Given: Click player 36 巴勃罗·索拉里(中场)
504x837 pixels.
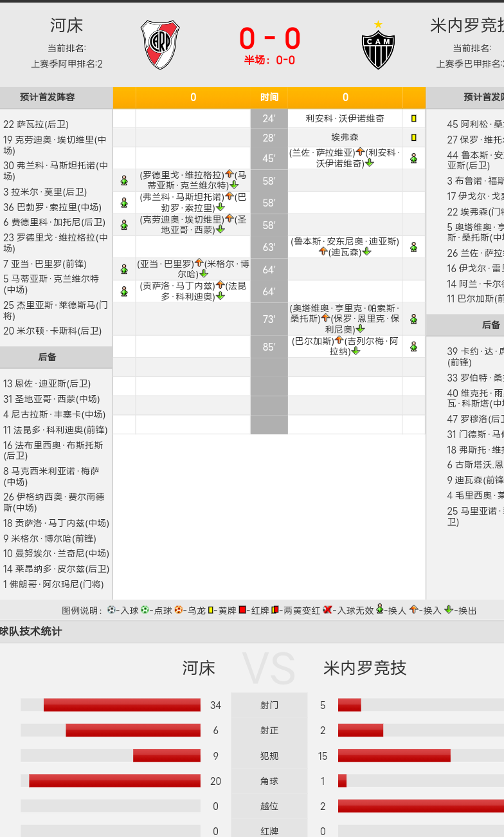Looking at the screenshot, I should (53, 207).
